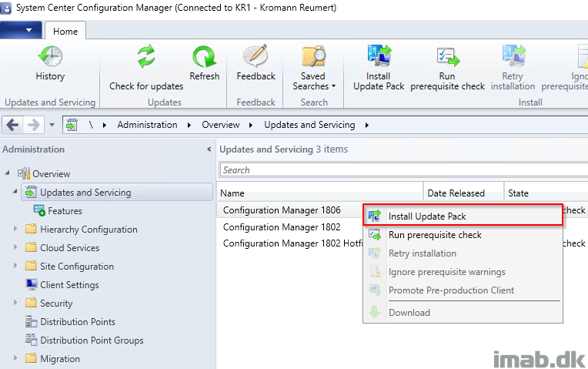
Task: Open navigation history dropdown arrow
Action: pyautogui.click(x=52, y=125)
